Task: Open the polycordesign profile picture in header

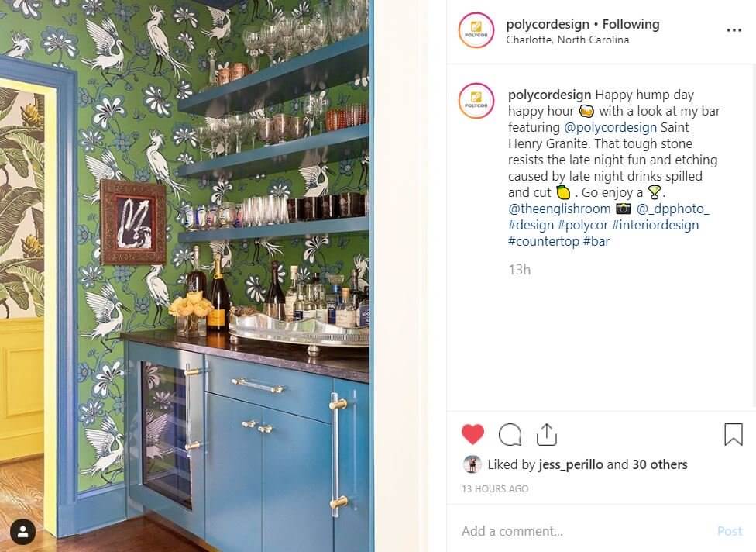Action: point(476,30)
